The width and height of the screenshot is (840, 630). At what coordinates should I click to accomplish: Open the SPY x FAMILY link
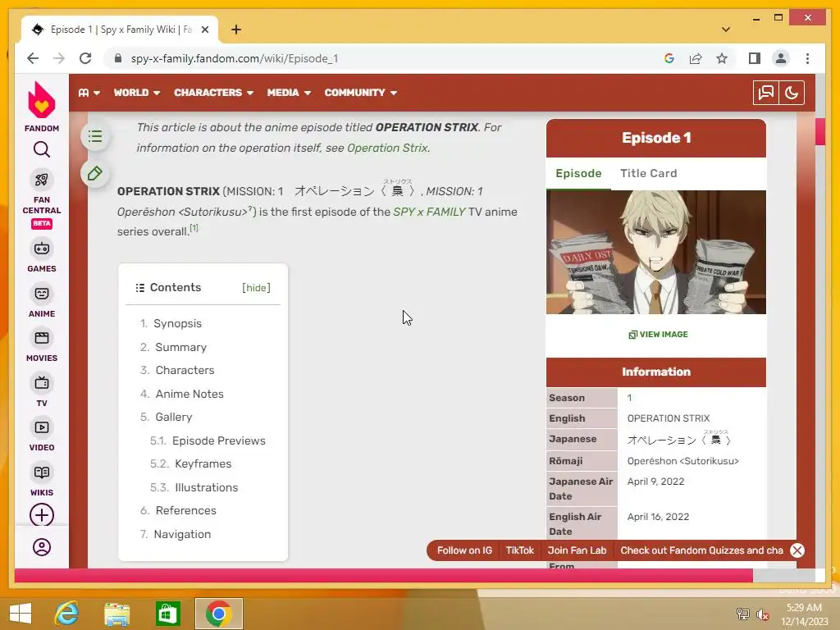(x=429, y=212)
